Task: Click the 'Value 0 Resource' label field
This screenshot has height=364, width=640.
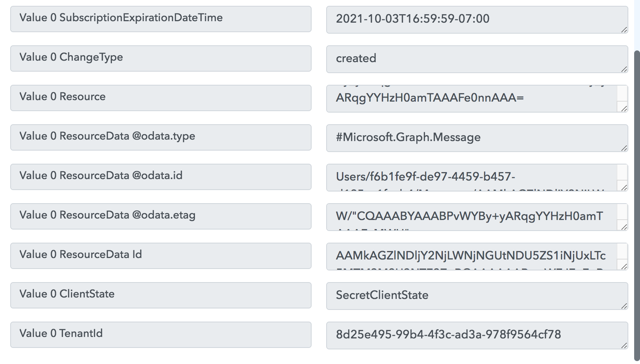Action: point(161,98)
